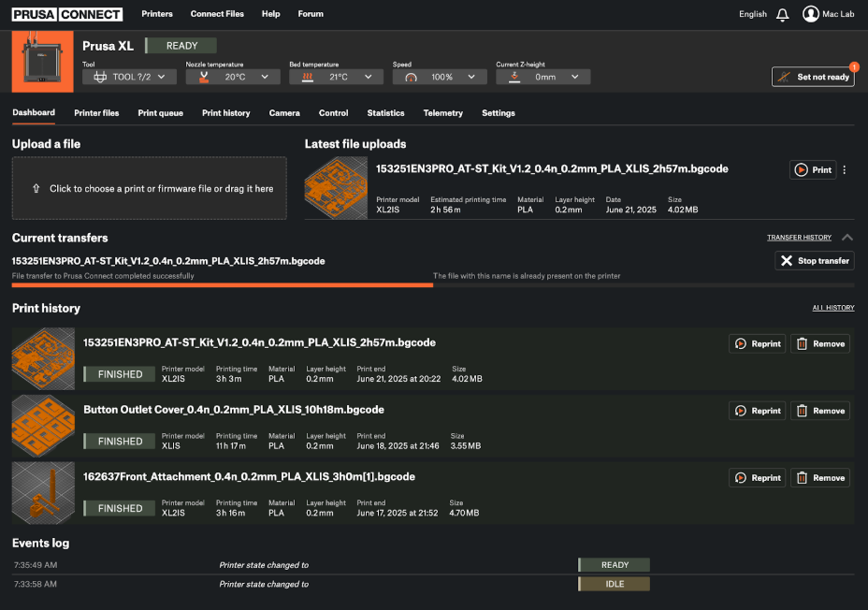Switch to the Telemetry tab
The width and height of the screenshot is (868, 610).
442,113
